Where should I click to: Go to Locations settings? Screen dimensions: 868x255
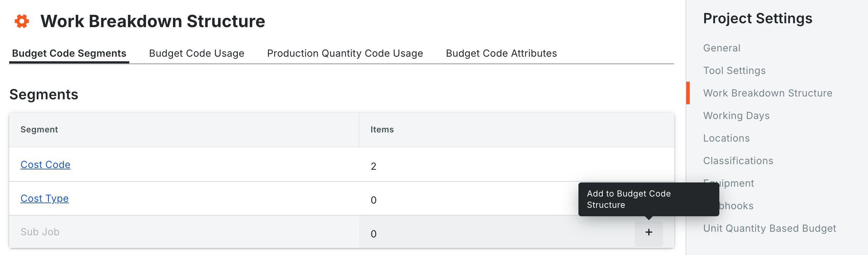(x=726, y=138)
